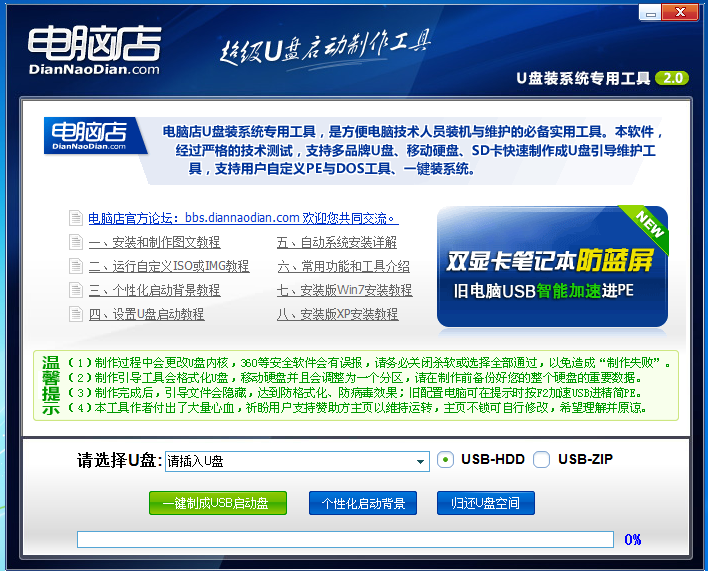Click tip line (2) about 格式化U盘
Viewport: 708px width, 571px height.
pos(354,377)
